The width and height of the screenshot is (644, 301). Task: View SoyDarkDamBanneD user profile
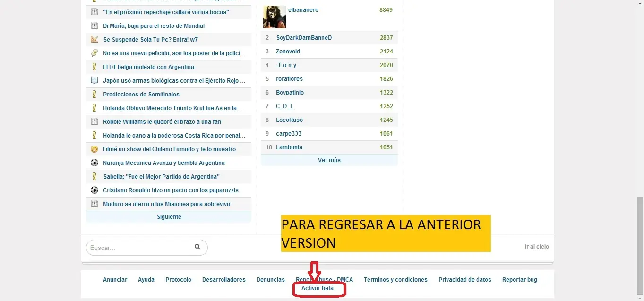pyautogui.click(x=304, y=37)
